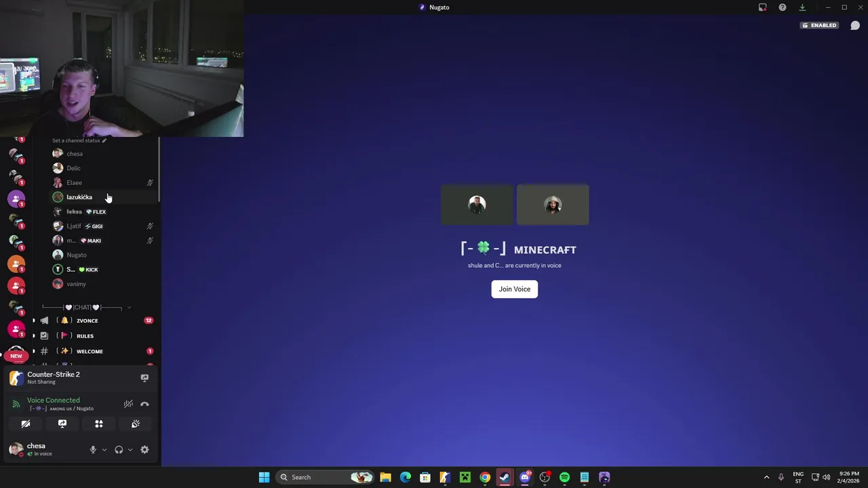Edit the channel status pencil icon
868x488 pixels.
point(104,140)
